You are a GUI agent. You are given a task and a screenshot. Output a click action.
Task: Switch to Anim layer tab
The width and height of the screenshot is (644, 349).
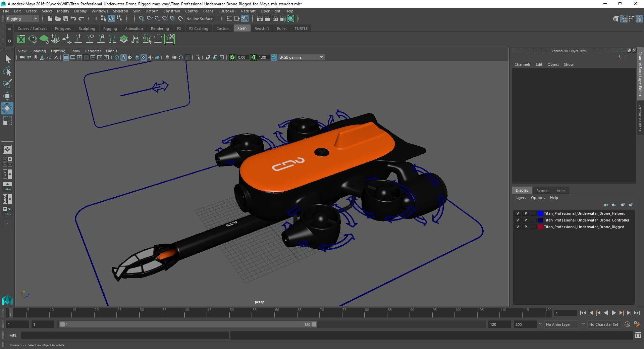coord(561,190)
